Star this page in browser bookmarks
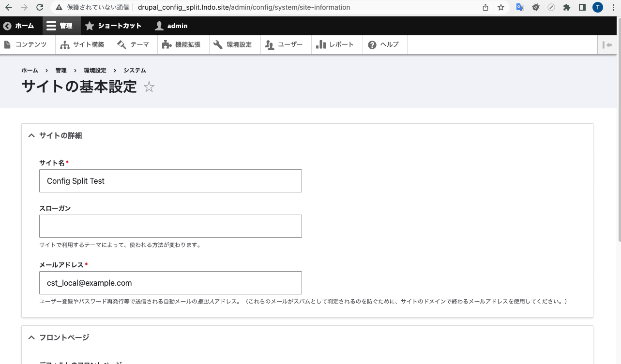Screen dimensions: 621x364 click(x=501, y=7)
